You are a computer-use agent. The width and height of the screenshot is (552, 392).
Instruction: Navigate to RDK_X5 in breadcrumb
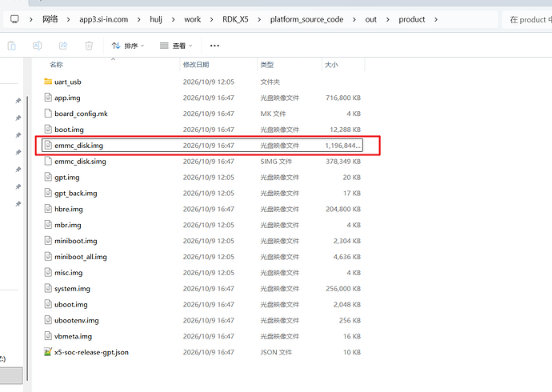pos(235,19)
